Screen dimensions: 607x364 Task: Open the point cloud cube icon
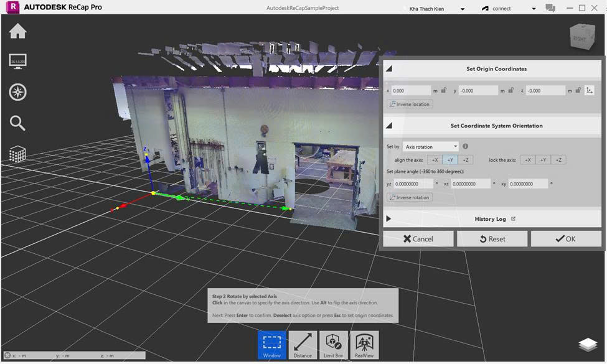(x=17, y=154)
